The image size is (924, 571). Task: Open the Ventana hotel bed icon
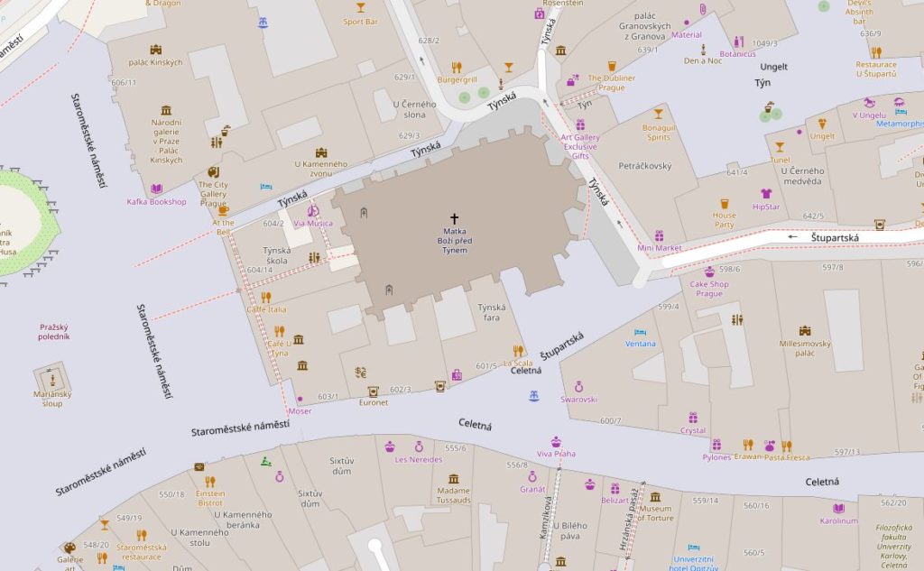(x=641, y=332)
